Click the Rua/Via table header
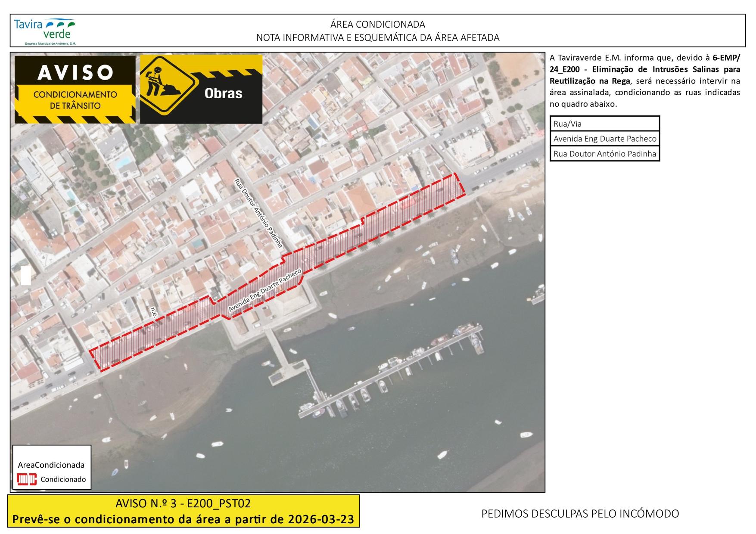The height and width of the screenshot is (534, 756). click(x=604, y=124)
